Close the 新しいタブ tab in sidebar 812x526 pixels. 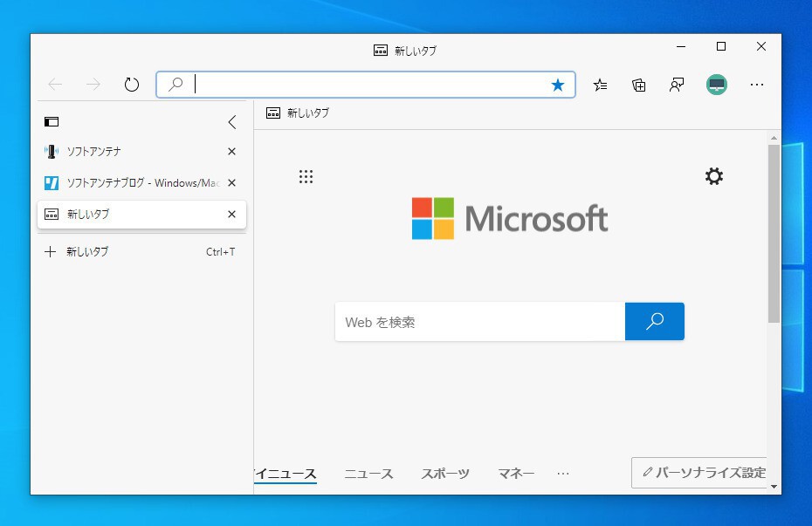pyautogui.click(x=231, y=214)
